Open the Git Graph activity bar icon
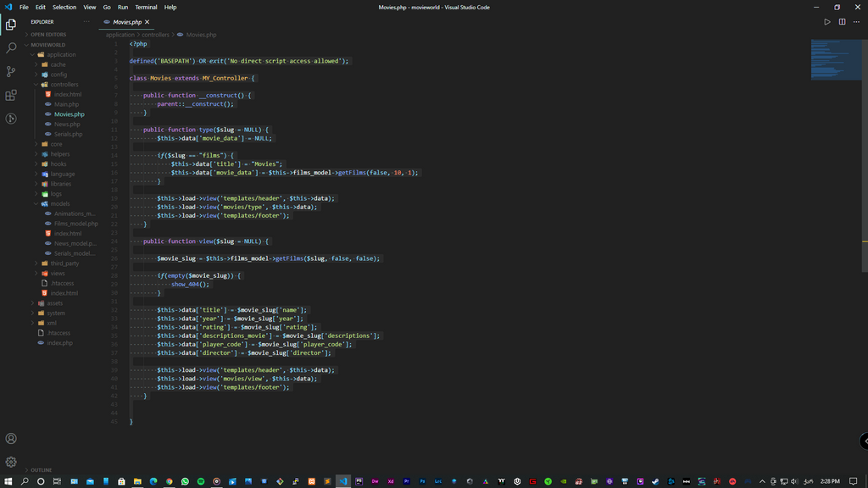The height and width of the screenshot is (488, 868). 10,119
